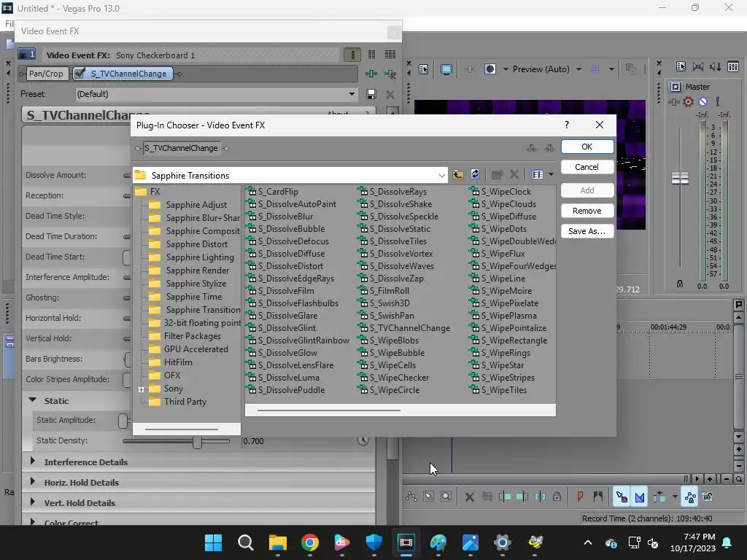
Task: Click Save As... button
Action: point(587,231)
